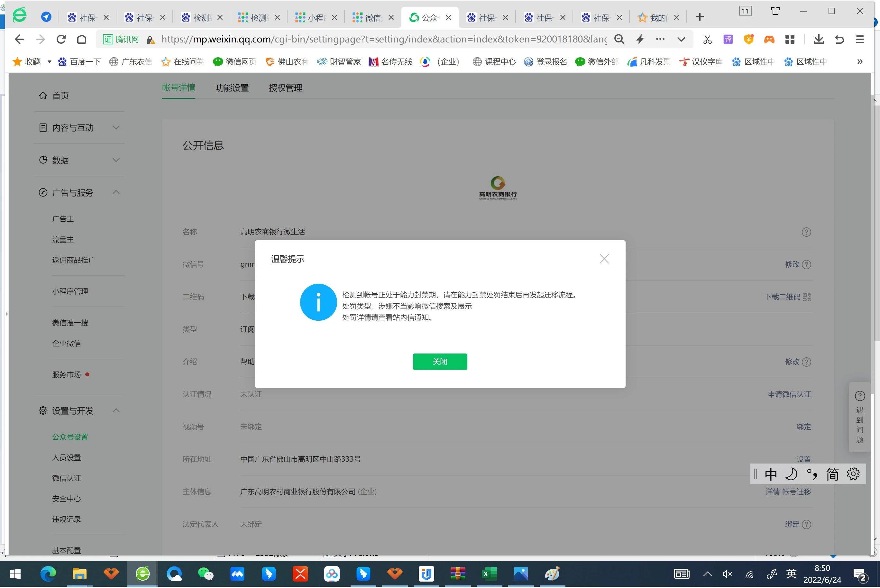This screenshot has width=880, height=588.
Task: Click the green 关闭 button in dialog
Action: pos(440,362)
